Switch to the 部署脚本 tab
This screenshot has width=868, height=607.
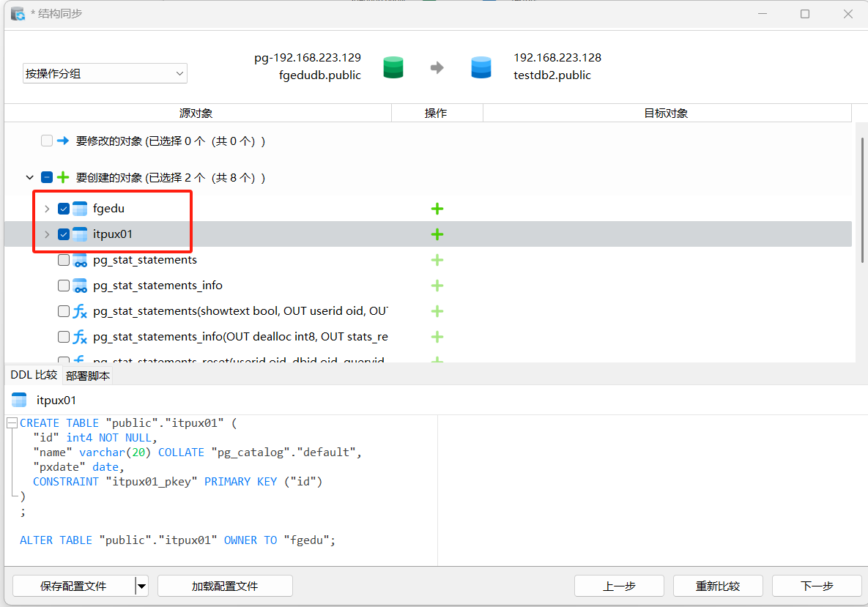tap(88, 376)
